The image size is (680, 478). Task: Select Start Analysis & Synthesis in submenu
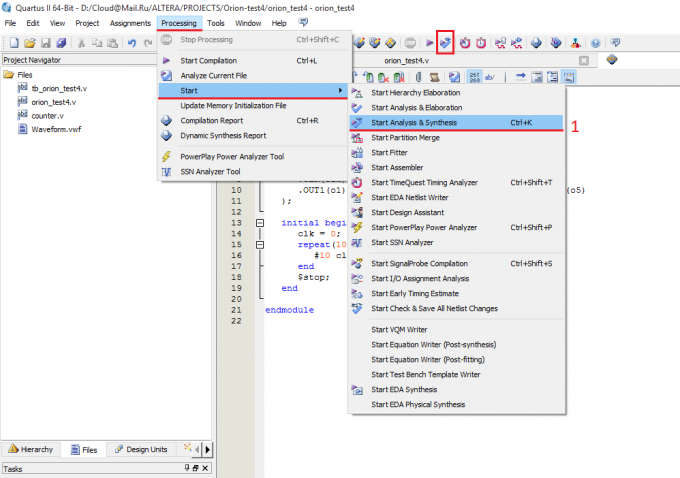pos(456,122)
